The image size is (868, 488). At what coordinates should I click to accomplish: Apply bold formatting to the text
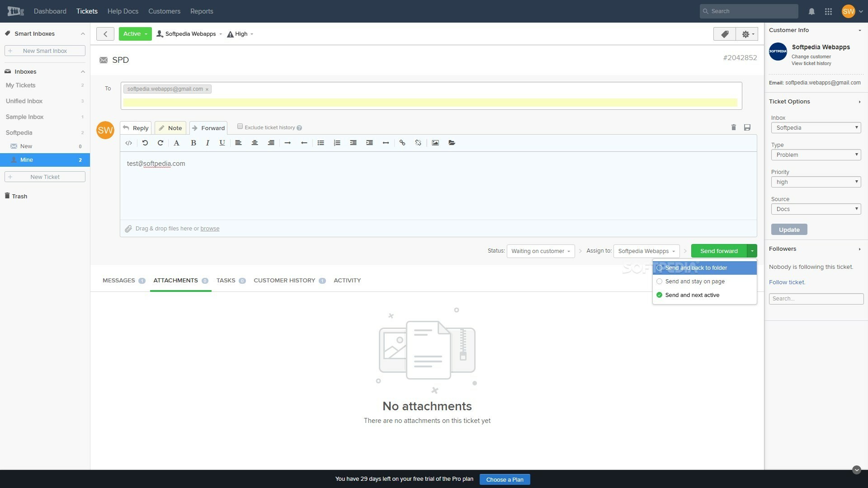click(193, 143)
